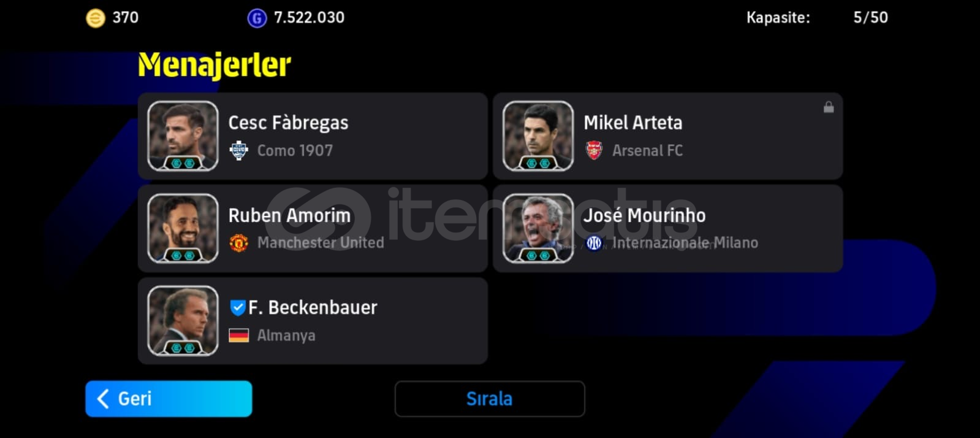
Task: Open the Ruben Amorim manager name
Action: point(289,215)
